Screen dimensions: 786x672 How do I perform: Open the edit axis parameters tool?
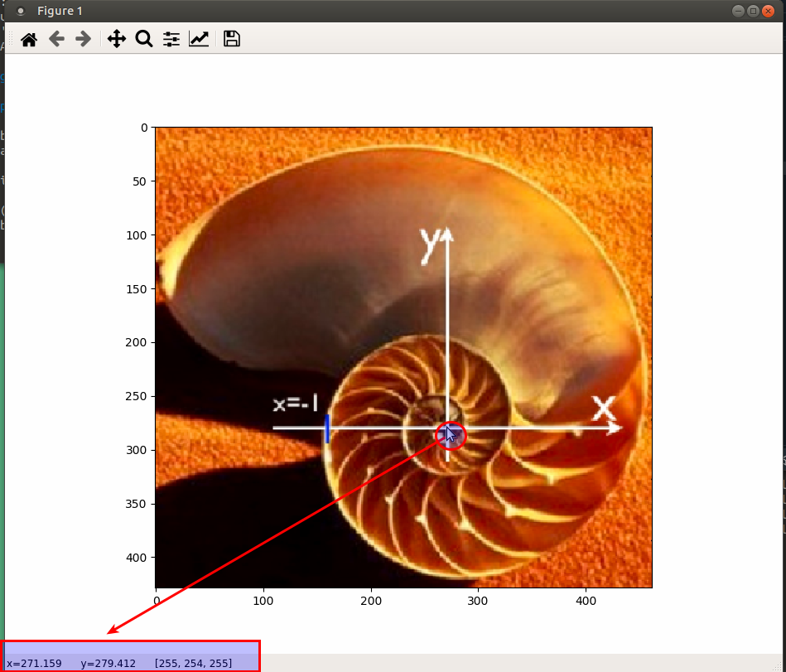pyautogui.click(x=199, y=39)
